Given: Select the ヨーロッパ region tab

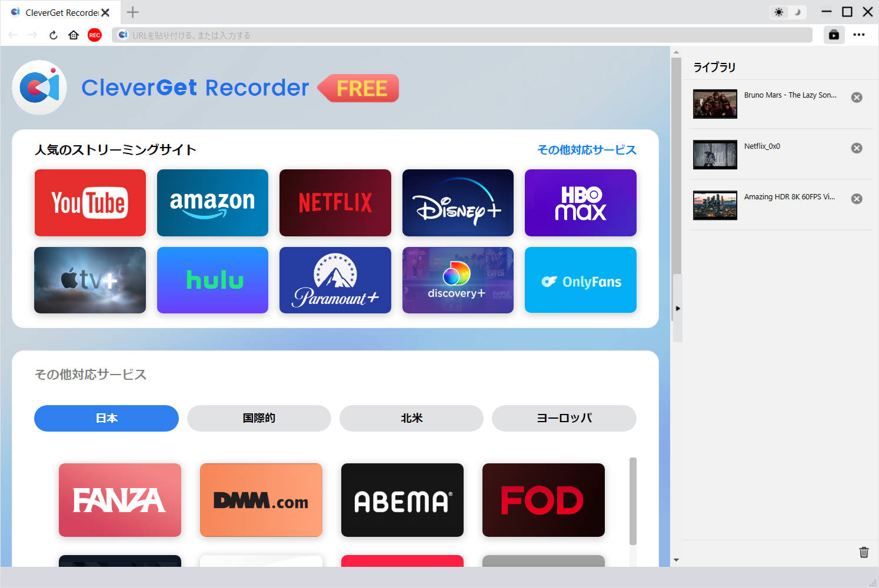Looking at the screenshot, I should [x=564, y=418].
